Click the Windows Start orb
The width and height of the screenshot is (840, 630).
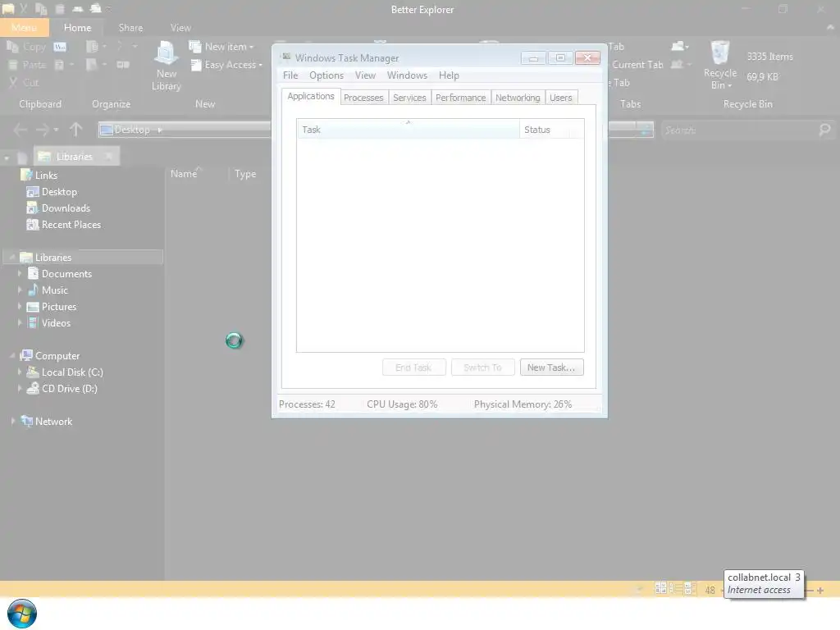(22, 614)
